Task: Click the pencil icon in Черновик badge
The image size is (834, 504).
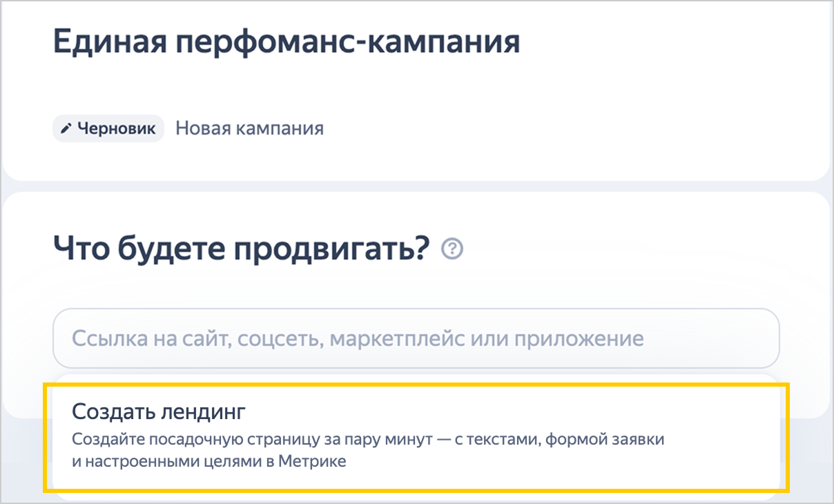Action: click(x=66, y=129)
